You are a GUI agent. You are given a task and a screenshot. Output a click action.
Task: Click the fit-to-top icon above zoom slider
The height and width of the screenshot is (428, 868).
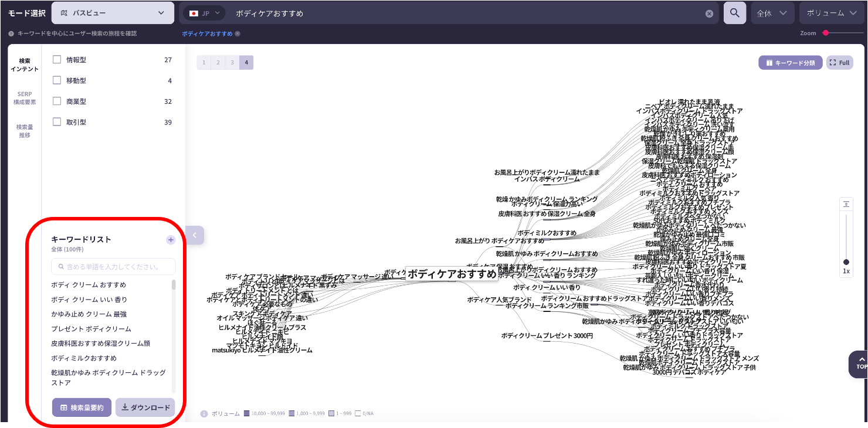[846, 204]
